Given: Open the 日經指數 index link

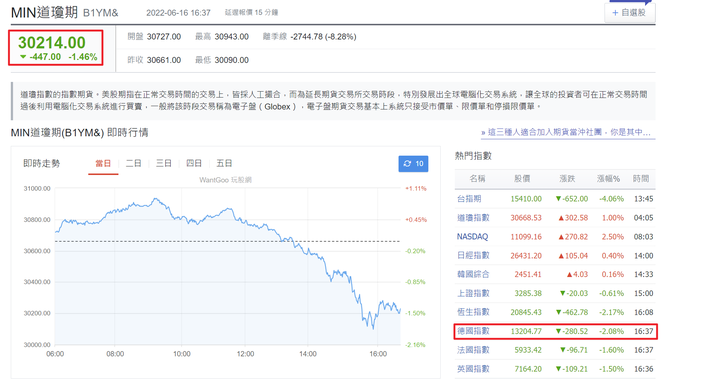Looking at the screenshot, I should (473, 255).
